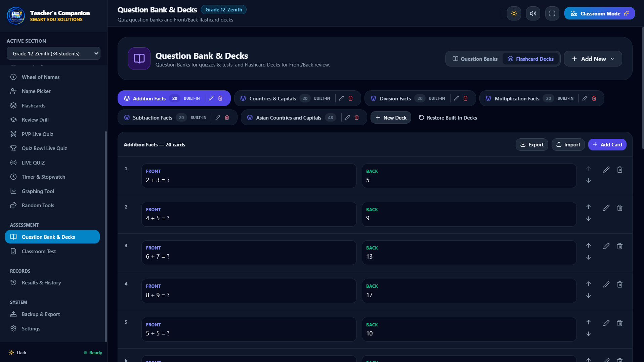Viewport: 644px width, 362px height.
Task: Move card 1 down
Action: click(589, 181)
